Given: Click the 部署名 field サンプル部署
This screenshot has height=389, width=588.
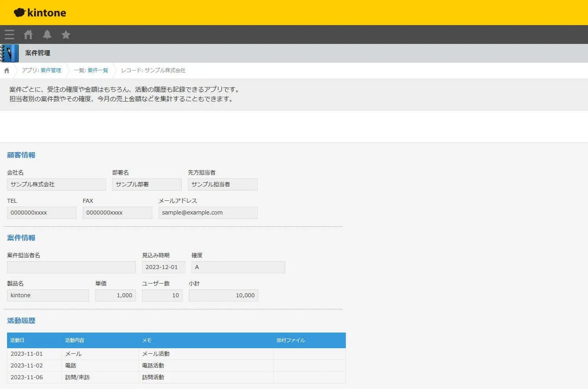Looking at the screenshot, I should pos(146,184).
